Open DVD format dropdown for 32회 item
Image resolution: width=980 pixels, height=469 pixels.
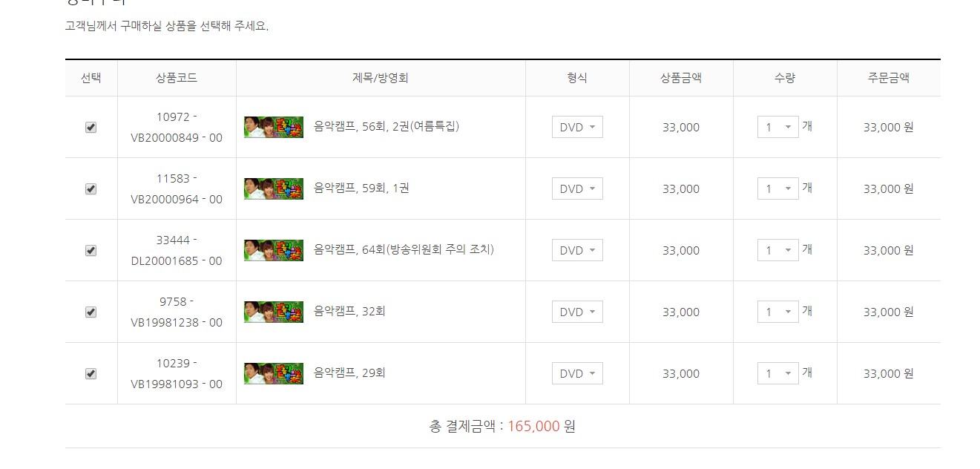pos(577,312)
